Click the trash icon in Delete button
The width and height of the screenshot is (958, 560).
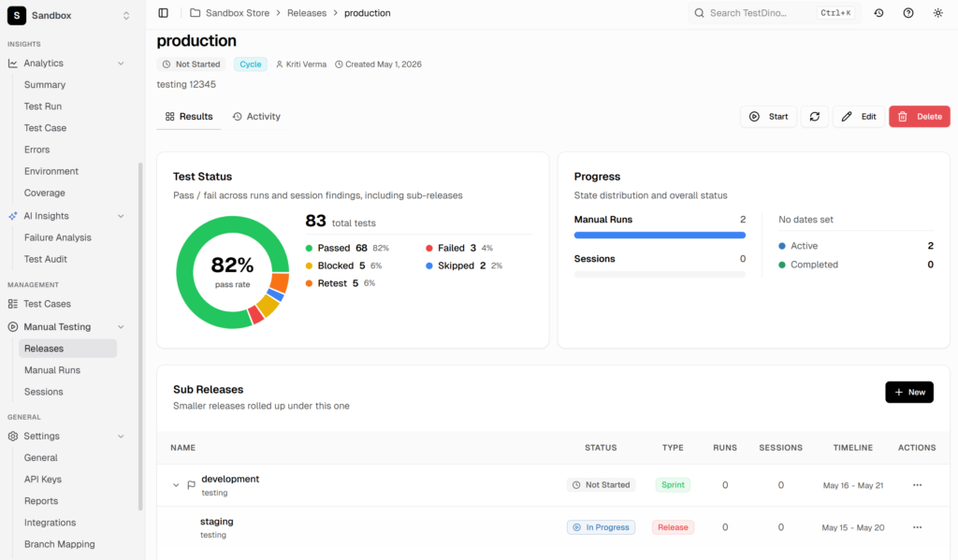pyautogui.click(x=903, y=117)
